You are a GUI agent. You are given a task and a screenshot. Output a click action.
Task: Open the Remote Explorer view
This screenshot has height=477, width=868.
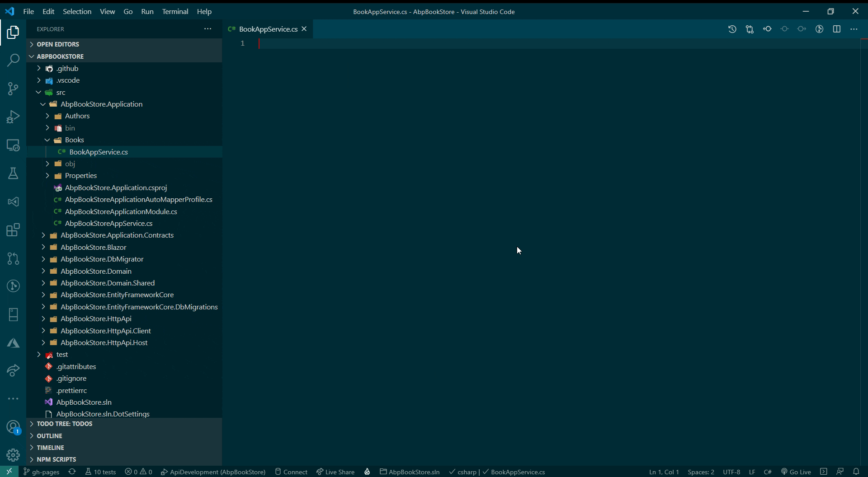pos(13,145)
